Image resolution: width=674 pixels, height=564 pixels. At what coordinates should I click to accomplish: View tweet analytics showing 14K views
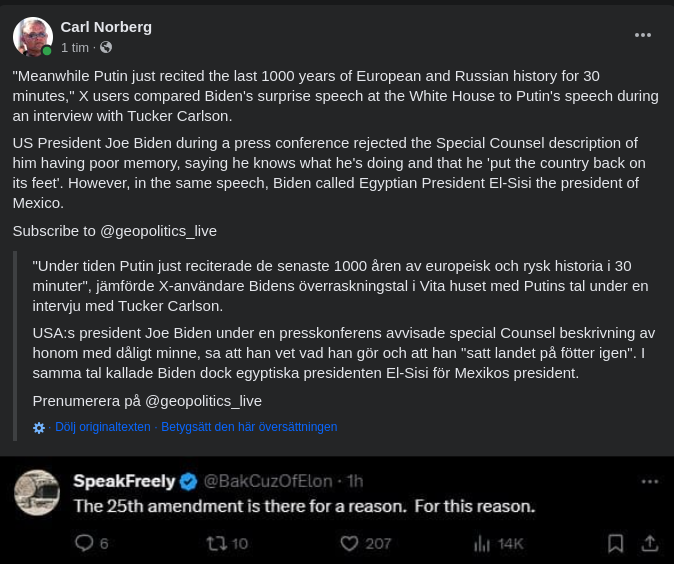click(x=484, y=543)
